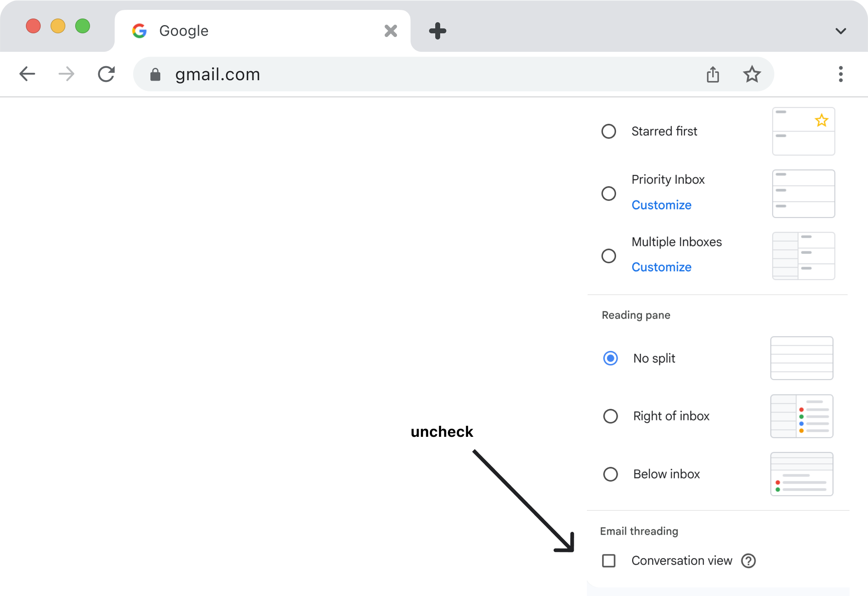Click the browser forward arrow

67,74
